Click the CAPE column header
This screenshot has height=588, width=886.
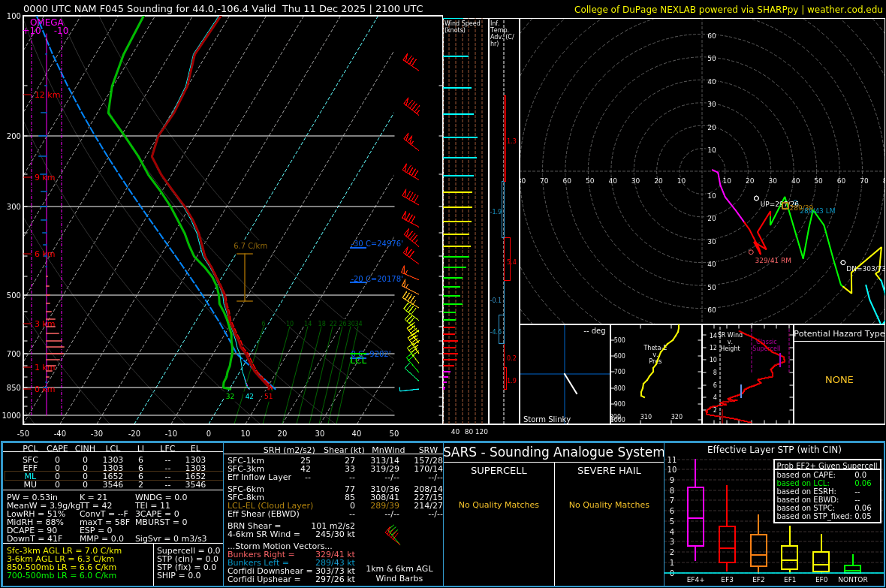(57, 448)
